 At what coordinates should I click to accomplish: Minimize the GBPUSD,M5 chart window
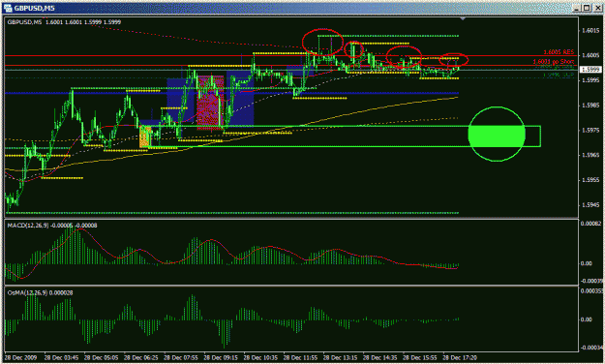(x=576, y=8)
